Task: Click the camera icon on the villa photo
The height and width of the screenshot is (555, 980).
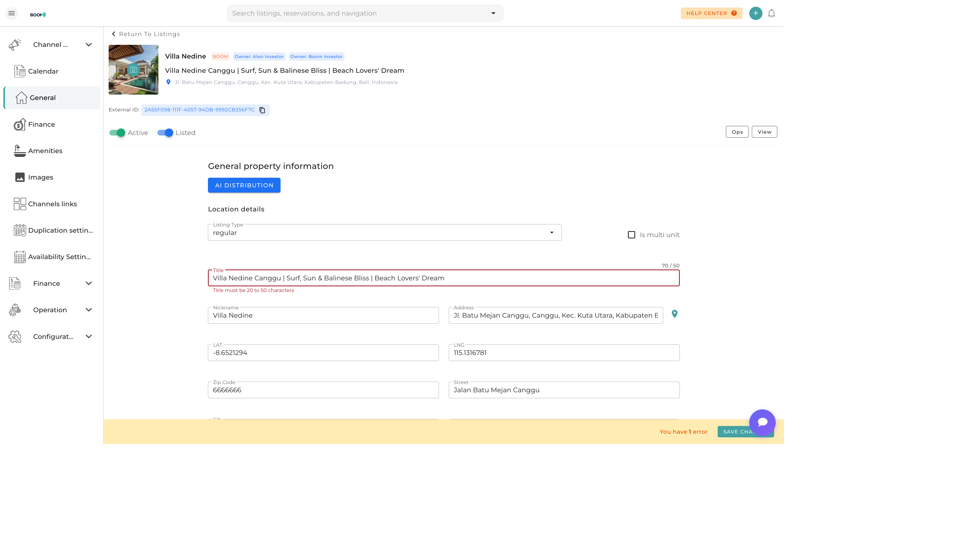Action: [134, 70]
